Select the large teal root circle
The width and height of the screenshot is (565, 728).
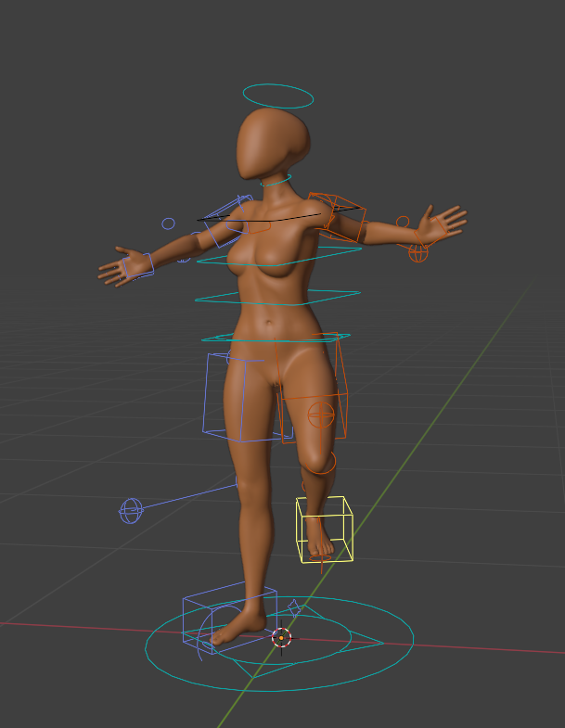(x=279, y=645)
